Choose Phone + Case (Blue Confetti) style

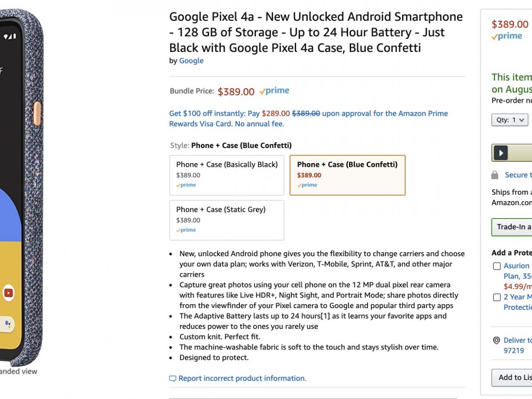pos(347,175)
